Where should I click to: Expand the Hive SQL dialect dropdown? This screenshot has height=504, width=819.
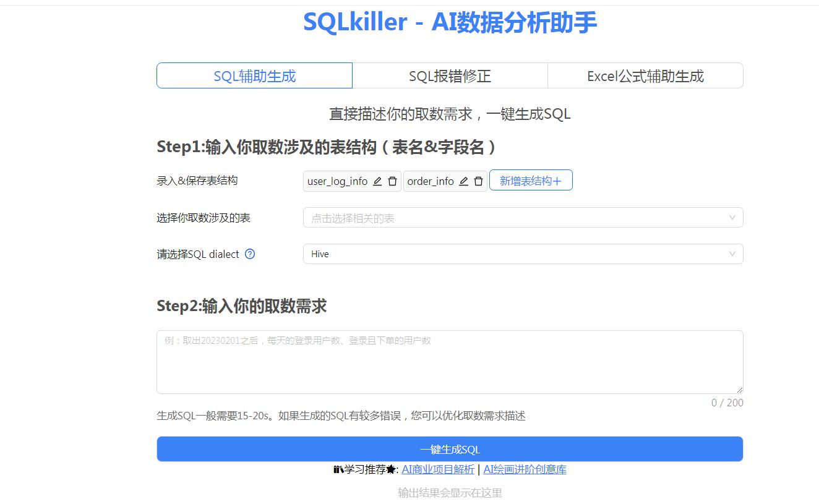pos(523,254)
